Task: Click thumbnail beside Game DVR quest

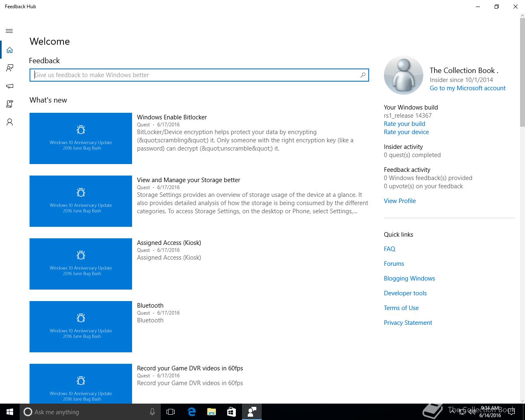Action: 81,383
